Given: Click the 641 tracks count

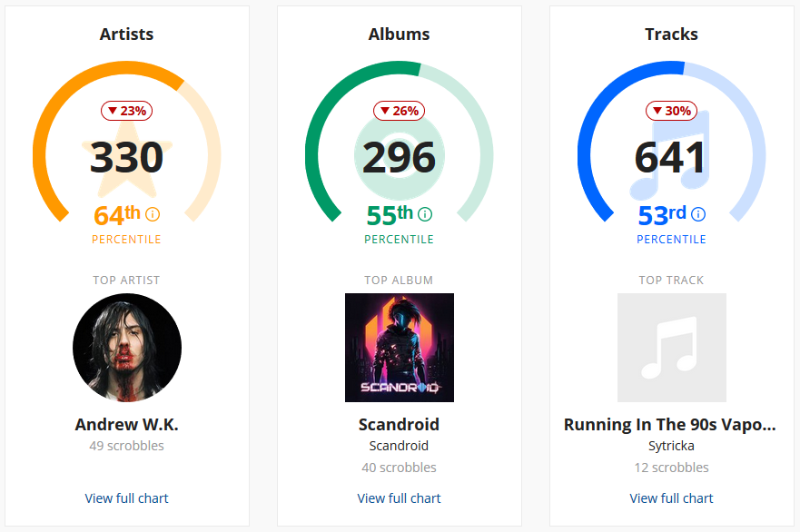Looking at the screenshot, I should 671,157.
